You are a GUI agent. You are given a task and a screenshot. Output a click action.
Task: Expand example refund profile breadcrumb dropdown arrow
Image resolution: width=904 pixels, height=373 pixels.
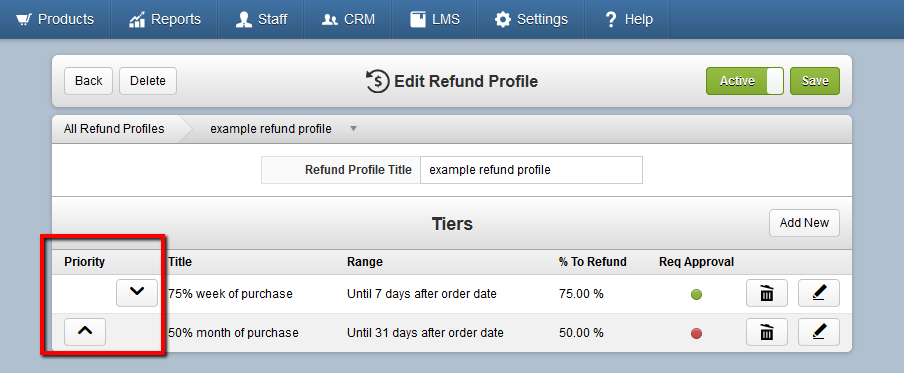(x=353, y=129)
